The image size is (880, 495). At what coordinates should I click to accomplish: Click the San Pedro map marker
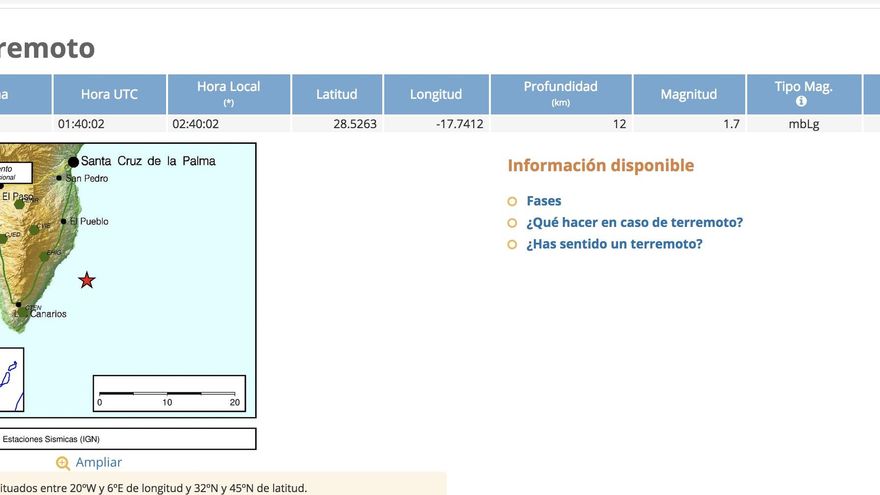tap(60, 179)
